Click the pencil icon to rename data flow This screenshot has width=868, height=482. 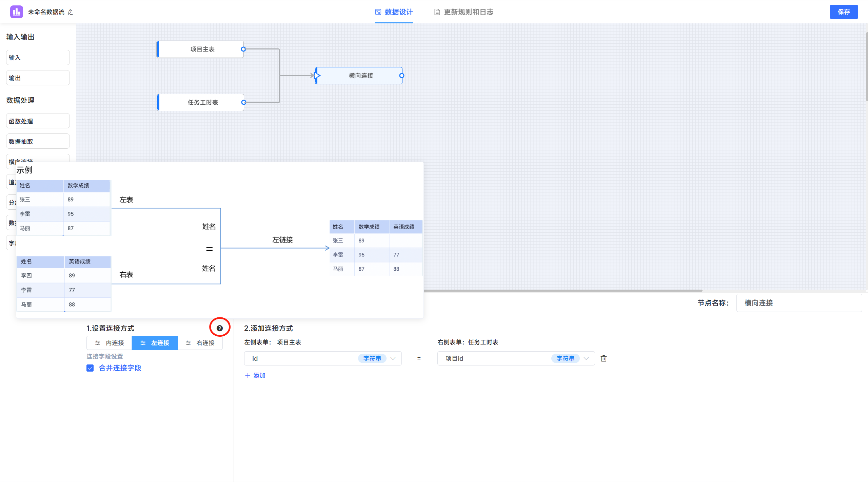(x=70, y=12)
